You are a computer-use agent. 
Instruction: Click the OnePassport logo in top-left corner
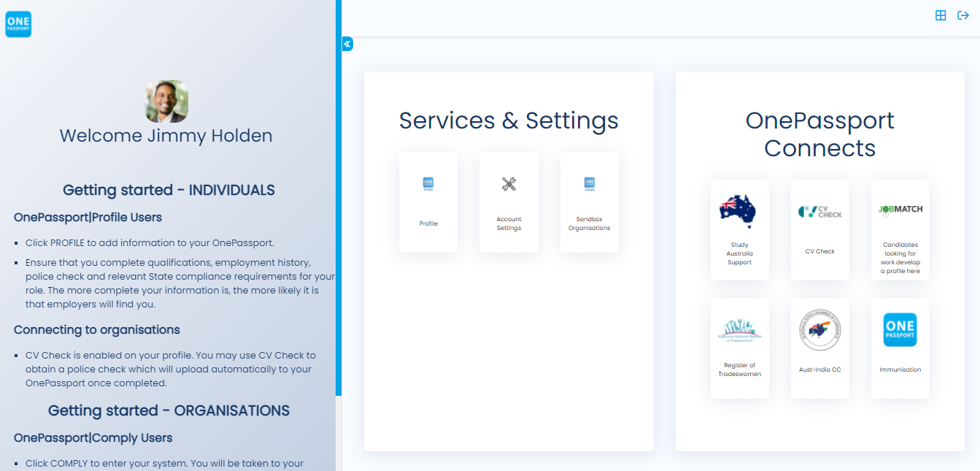coord(18,24)
